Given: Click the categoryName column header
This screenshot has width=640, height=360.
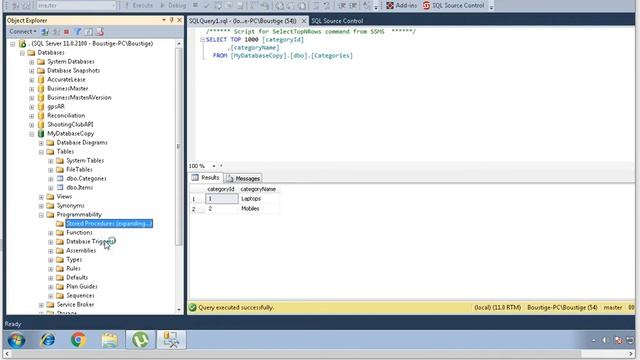Looking at the screenshot, I should 258,189.
